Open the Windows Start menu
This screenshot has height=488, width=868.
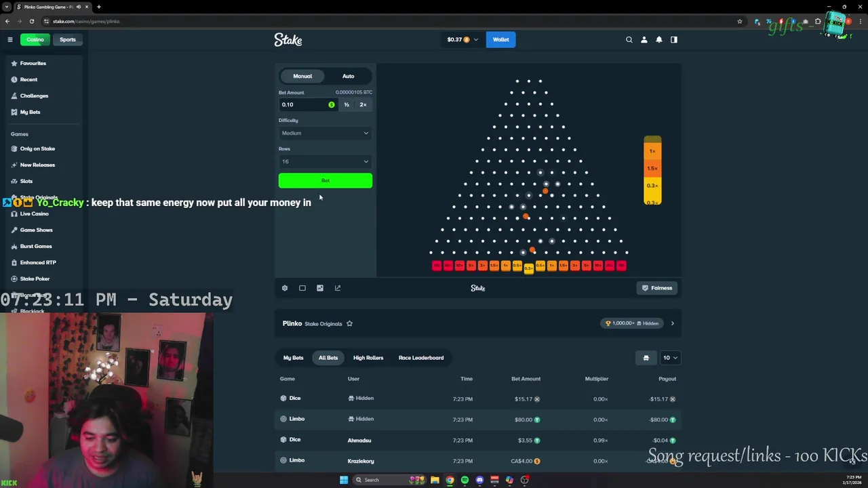click(344, 480)
